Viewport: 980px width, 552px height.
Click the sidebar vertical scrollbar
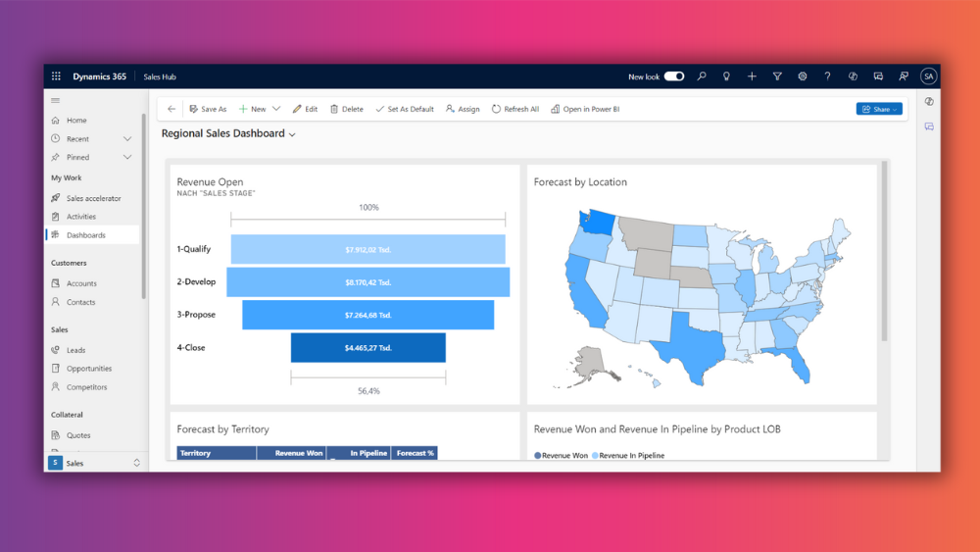coord(144,206)
